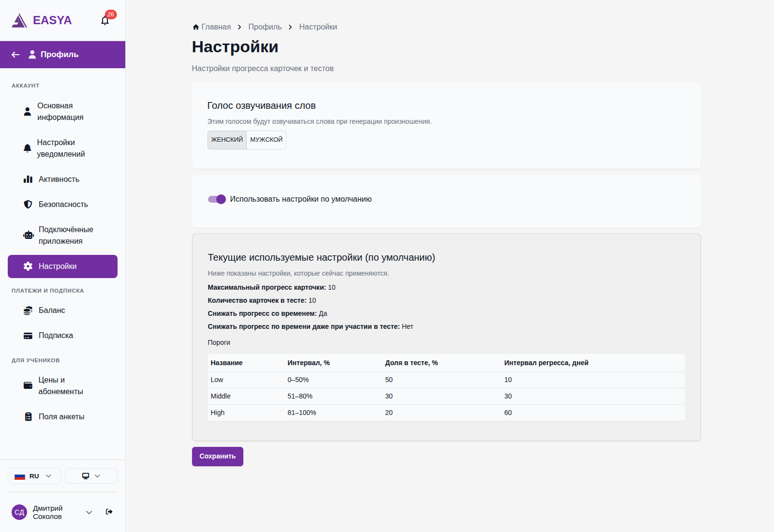This screenshot has height=532, width=774.
Task: Click the coins icon for Баланс
Action: click(28, 310)
